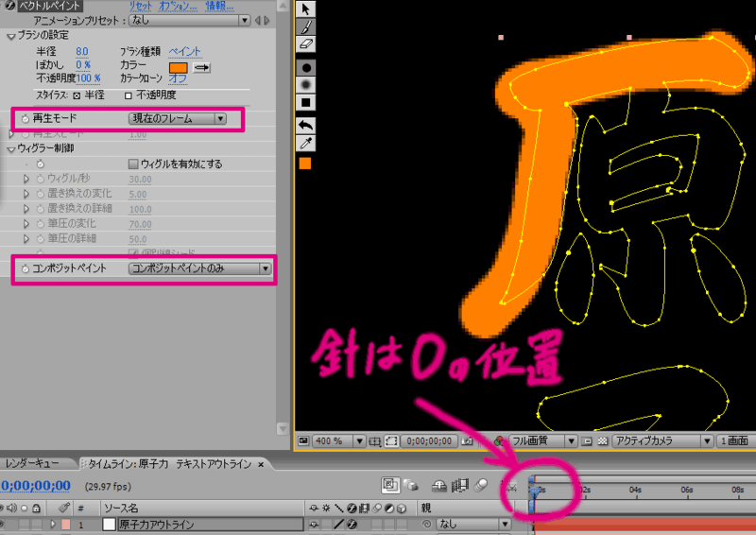Expand the 原子力アウトライン layer properties
Screen dimensions: 756x535
click(x=53, y=524)
